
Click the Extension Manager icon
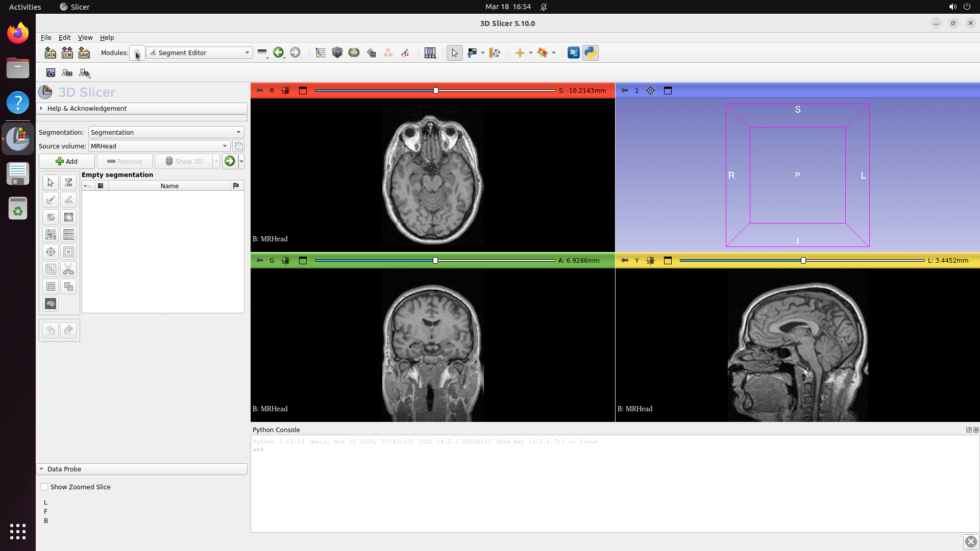[573, 53]
